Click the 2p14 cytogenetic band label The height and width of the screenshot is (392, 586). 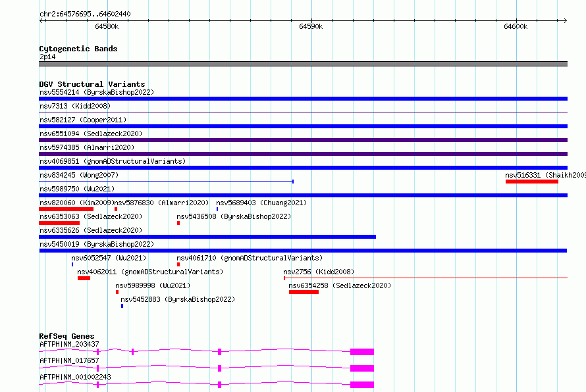pos(47,57)
